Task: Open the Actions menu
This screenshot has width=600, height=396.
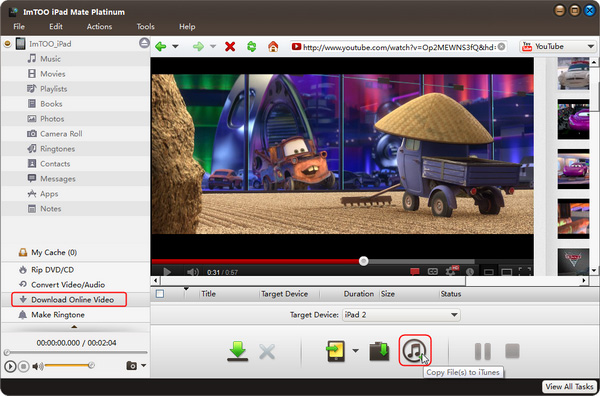Action: pyautogui.click(x=99, y=27)
